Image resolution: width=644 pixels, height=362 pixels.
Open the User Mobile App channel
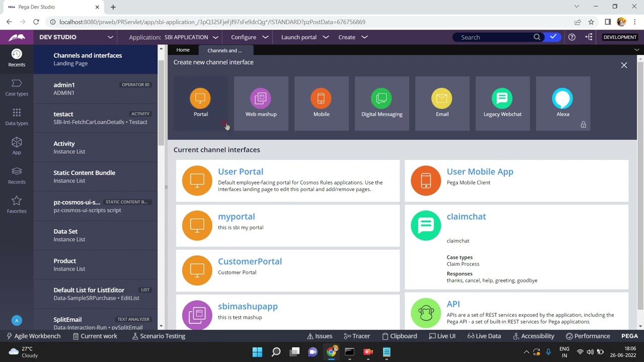click(x=480, y=171)
